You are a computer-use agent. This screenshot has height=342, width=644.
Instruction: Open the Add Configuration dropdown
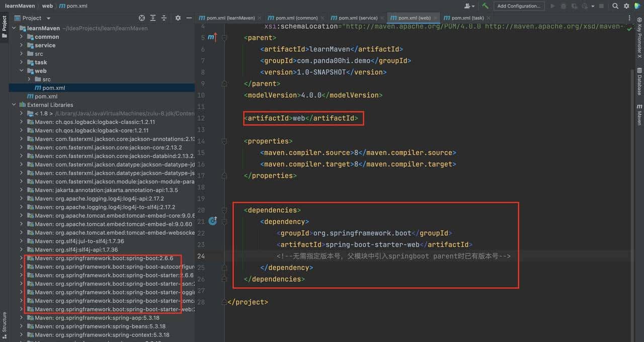[x=519, y=6]
